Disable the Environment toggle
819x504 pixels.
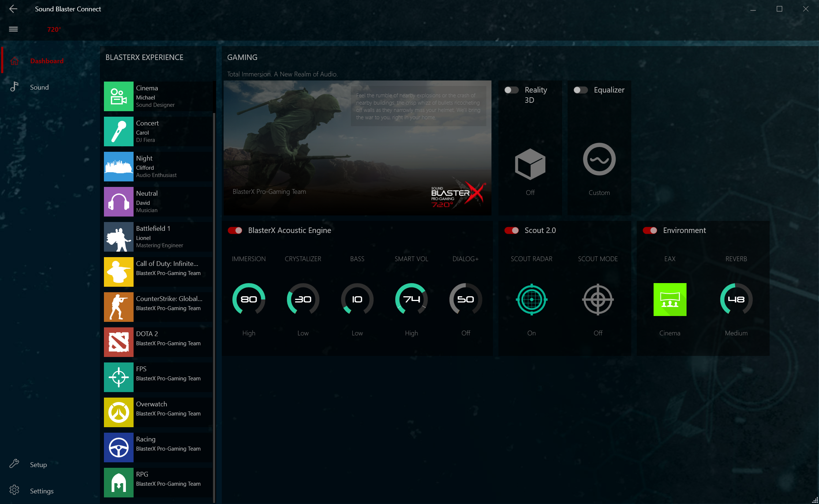point(650,230)
